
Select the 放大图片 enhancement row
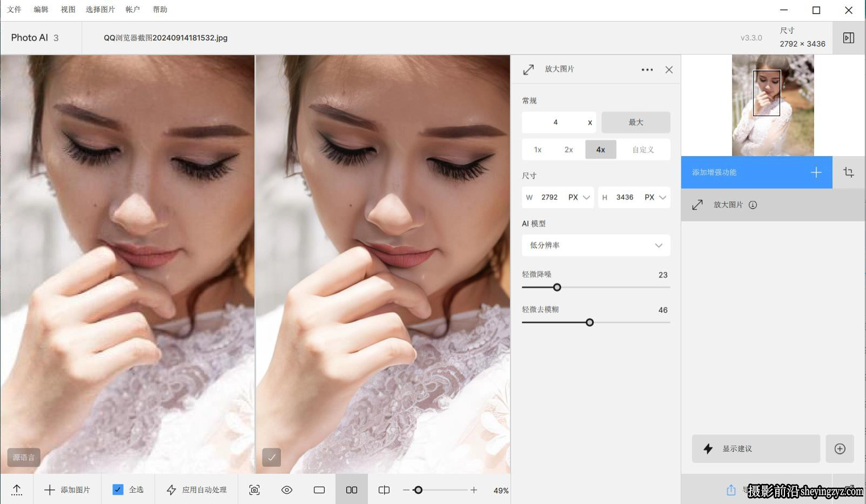(x=773, y=205)
